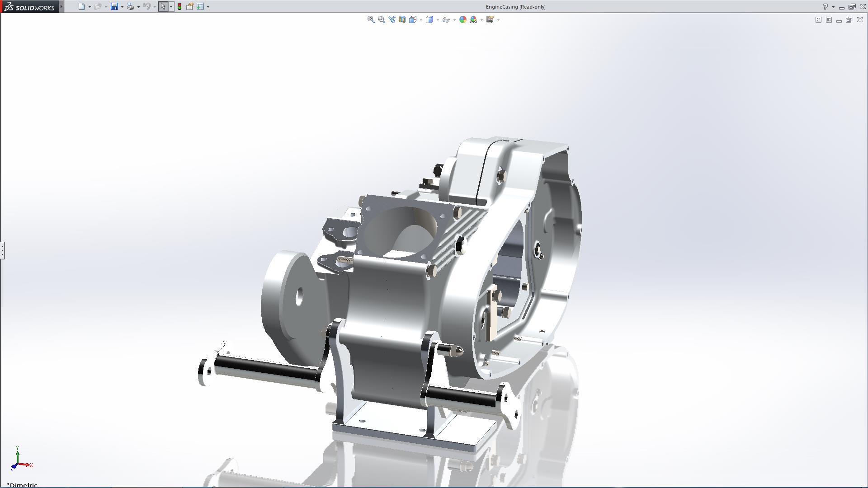Expand the left panel via edge handle
Viewport: 868px width, 488px height.
tap(2, 250)
